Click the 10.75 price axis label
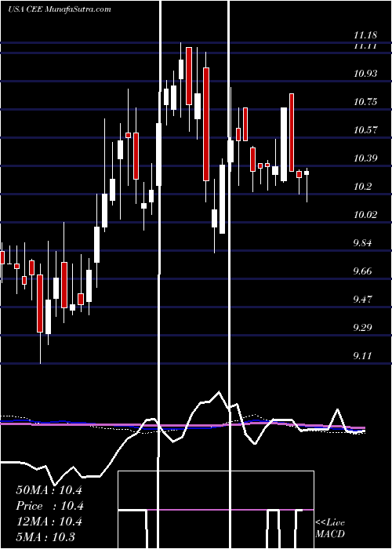392x549 pixels. [x=365, y=102]
